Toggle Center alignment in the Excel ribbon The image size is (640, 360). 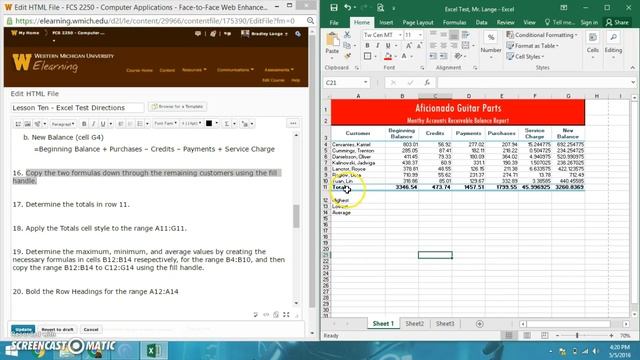point(443,46)
